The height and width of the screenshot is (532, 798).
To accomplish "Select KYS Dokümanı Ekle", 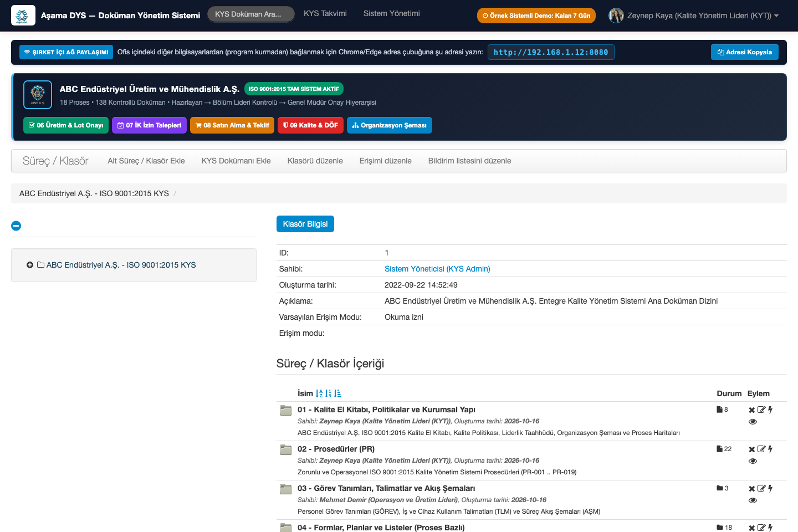I will (x=236, y=161).
